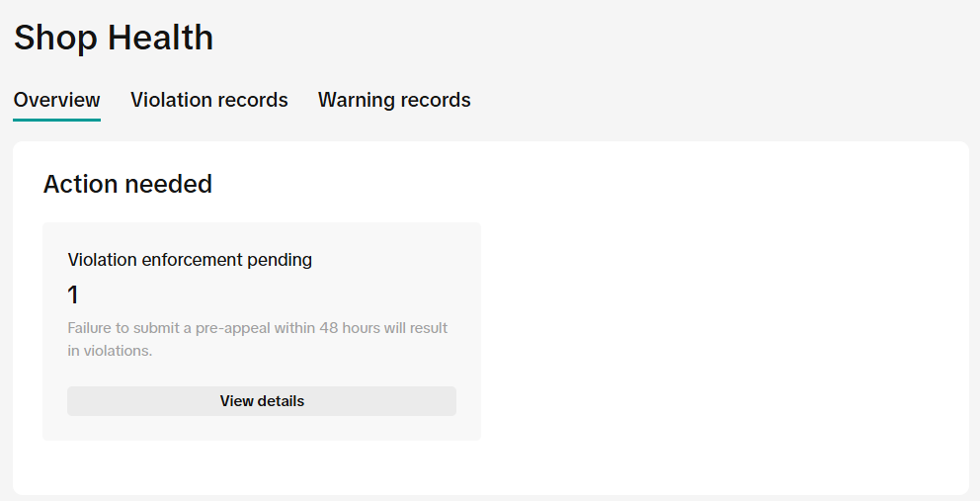Viewport: 980px width, 501px height.
Task: Click the word "pending" in the card title
Action: (x=280, y=260)
